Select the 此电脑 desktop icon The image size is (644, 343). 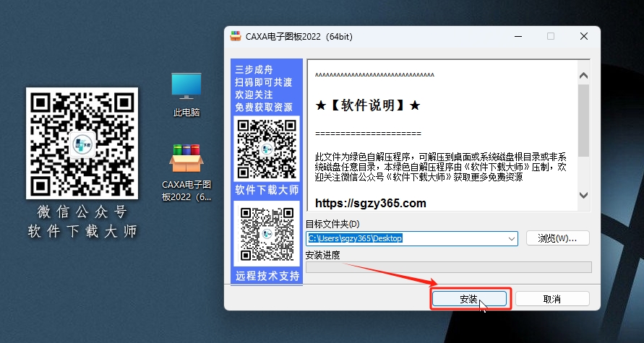[x=186, y=95]
